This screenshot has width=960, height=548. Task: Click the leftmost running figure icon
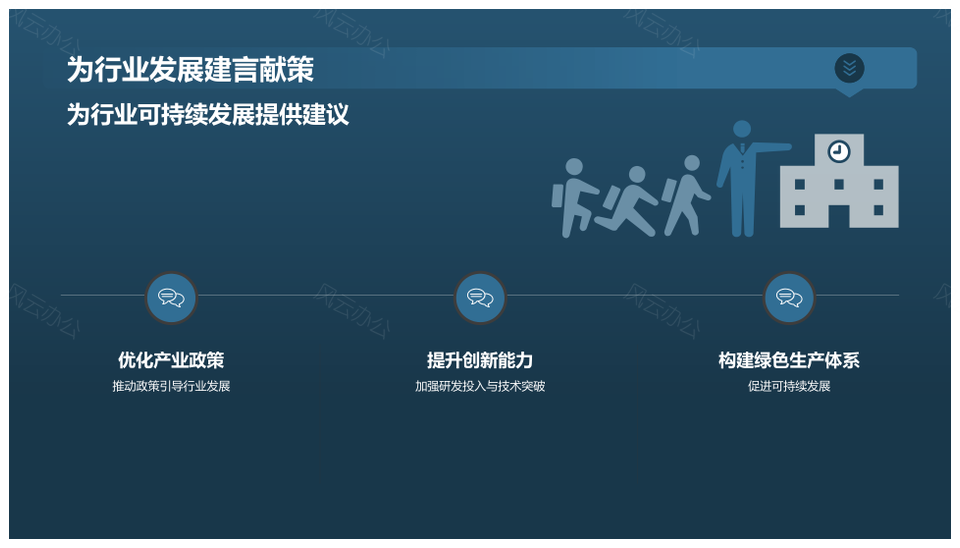tap(573, 197)
